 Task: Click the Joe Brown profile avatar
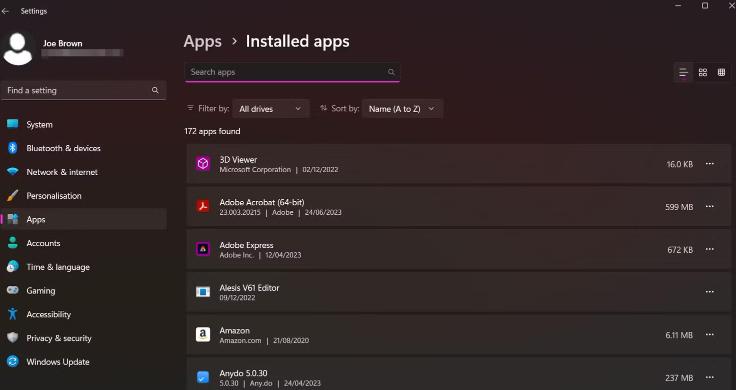(18, 49)
